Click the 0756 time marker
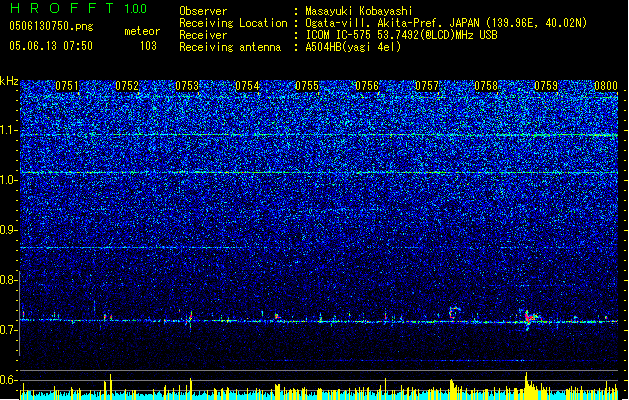Screen dimensions: 629x400 367,86
